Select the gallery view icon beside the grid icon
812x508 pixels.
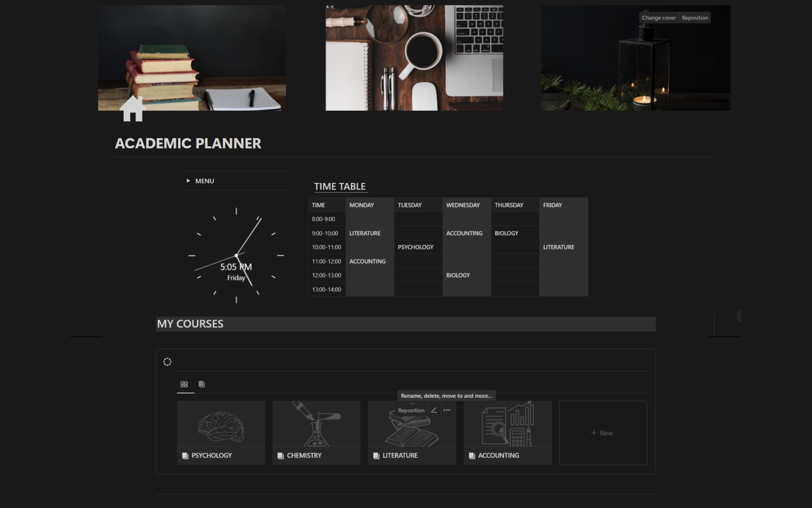[201, 384]
